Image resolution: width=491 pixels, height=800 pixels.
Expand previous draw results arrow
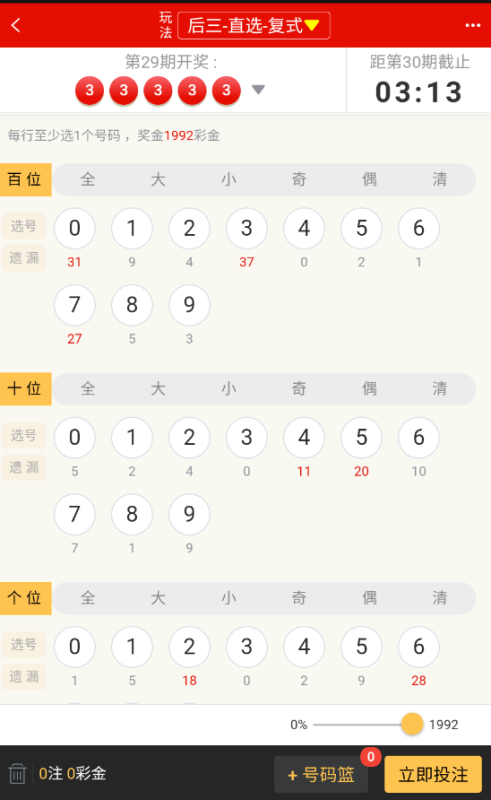pyautogui.click(x=258, y=90)
